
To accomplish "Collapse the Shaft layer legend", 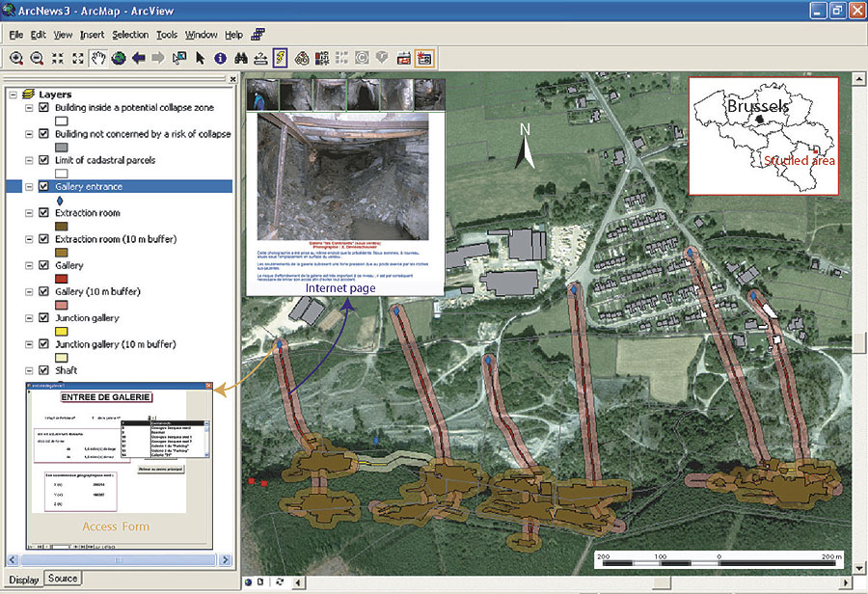I will coord(28,371).
